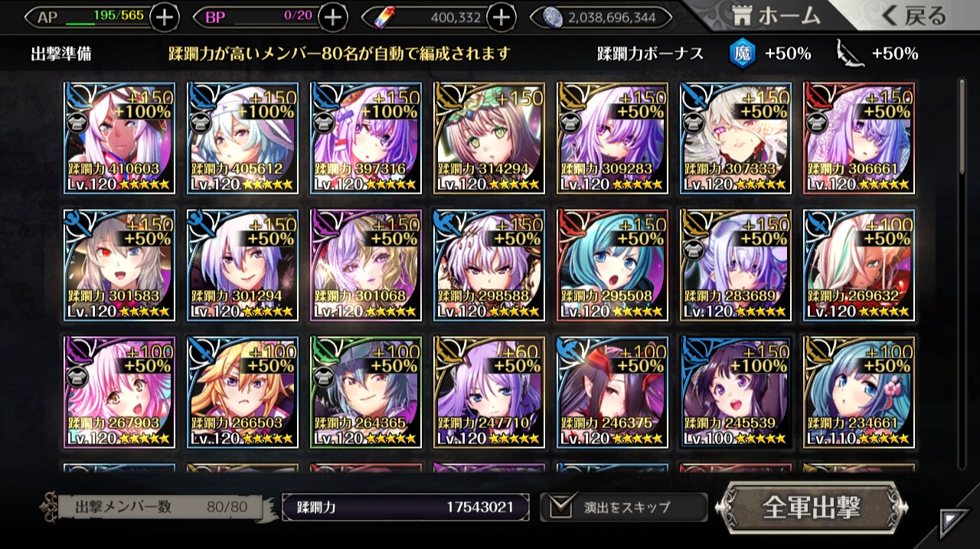This screenshot has width=980, height=549.
Task: Tap the silver coin currency icon
Action: (554, 16)
